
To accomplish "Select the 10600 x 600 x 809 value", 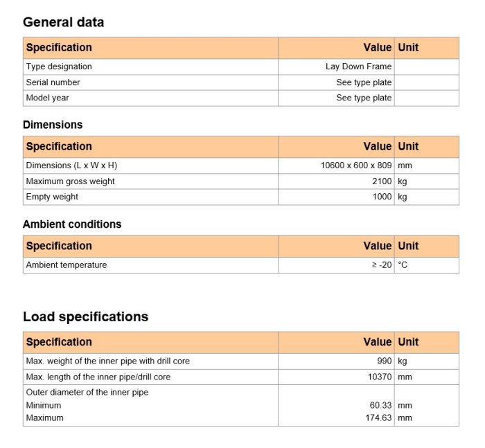I will 356,165.
